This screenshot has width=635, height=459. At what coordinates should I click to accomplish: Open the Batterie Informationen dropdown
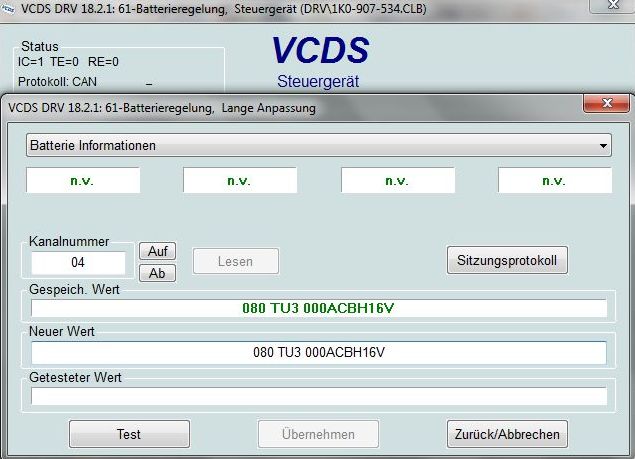click(x=319, y=145)
